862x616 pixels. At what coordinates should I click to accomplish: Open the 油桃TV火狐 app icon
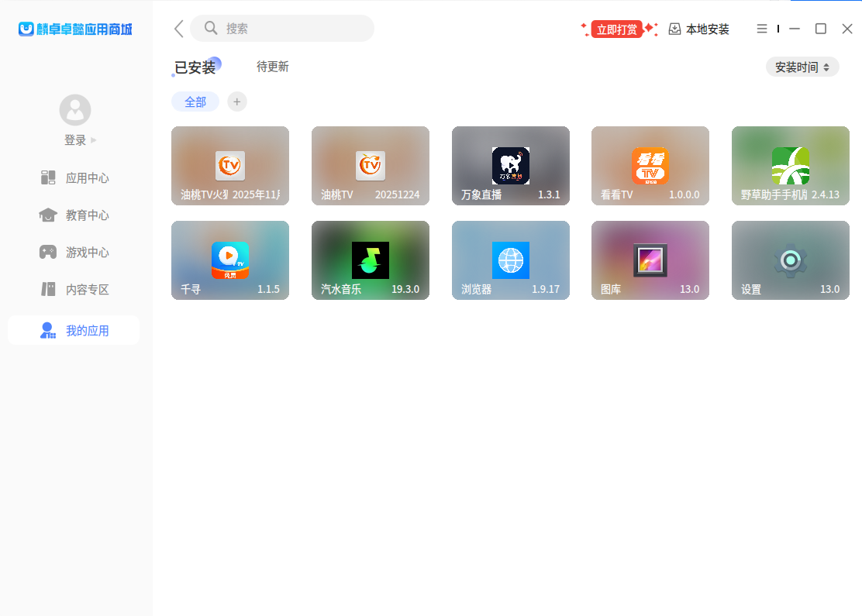coord(229,165)
